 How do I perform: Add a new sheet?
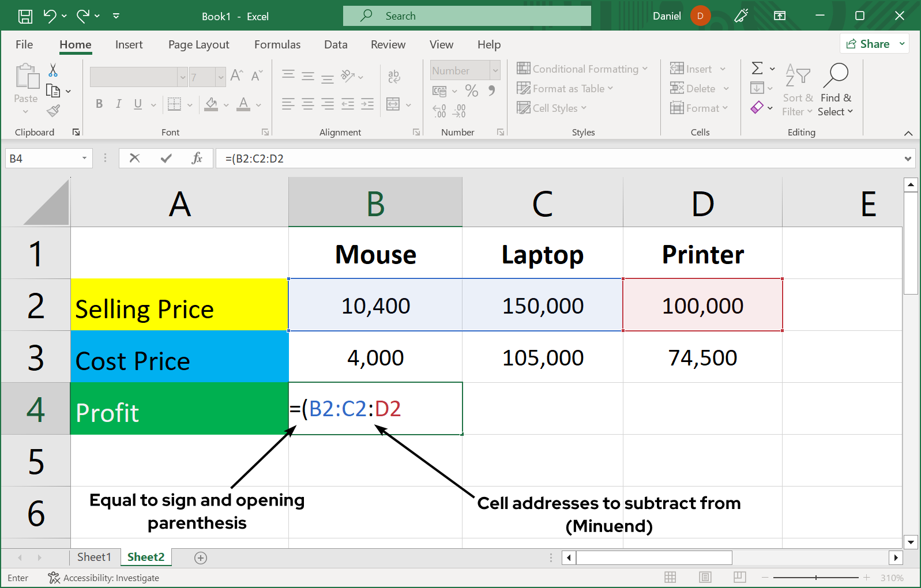[x=201, y=557]
